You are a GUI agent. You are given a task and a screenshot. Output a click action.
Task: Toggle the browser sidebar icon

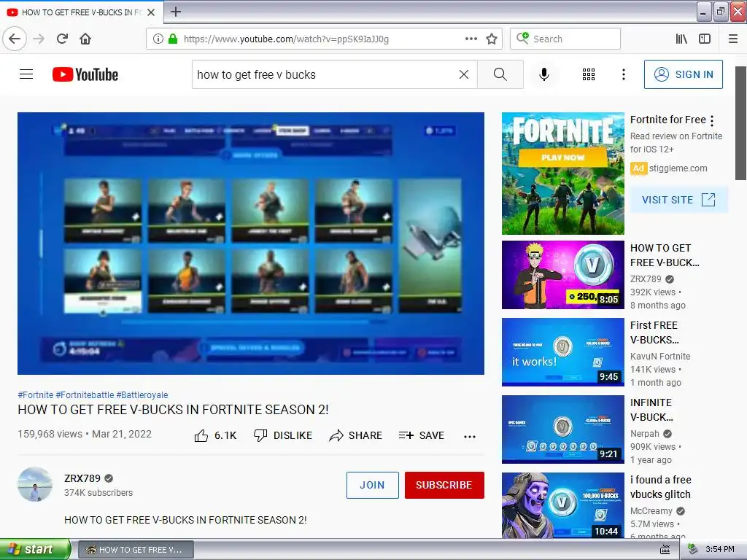pos(705,39)
